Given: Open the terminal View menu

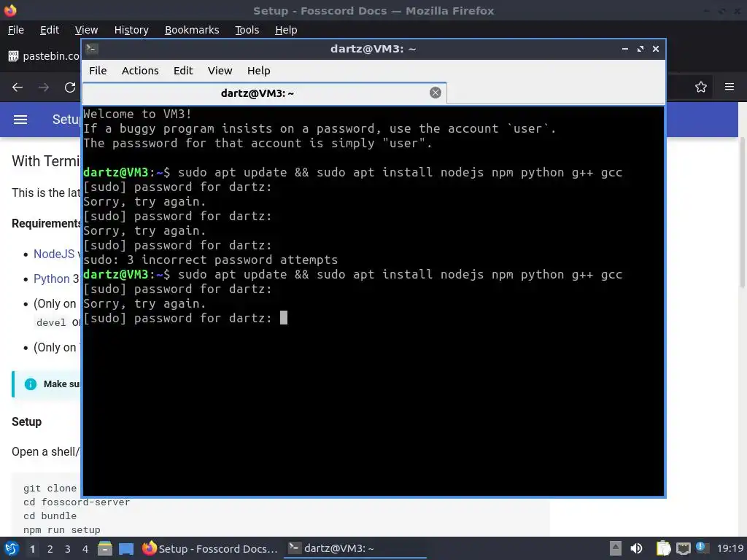Looking at the screenshot, I should (x=220, y=71).
